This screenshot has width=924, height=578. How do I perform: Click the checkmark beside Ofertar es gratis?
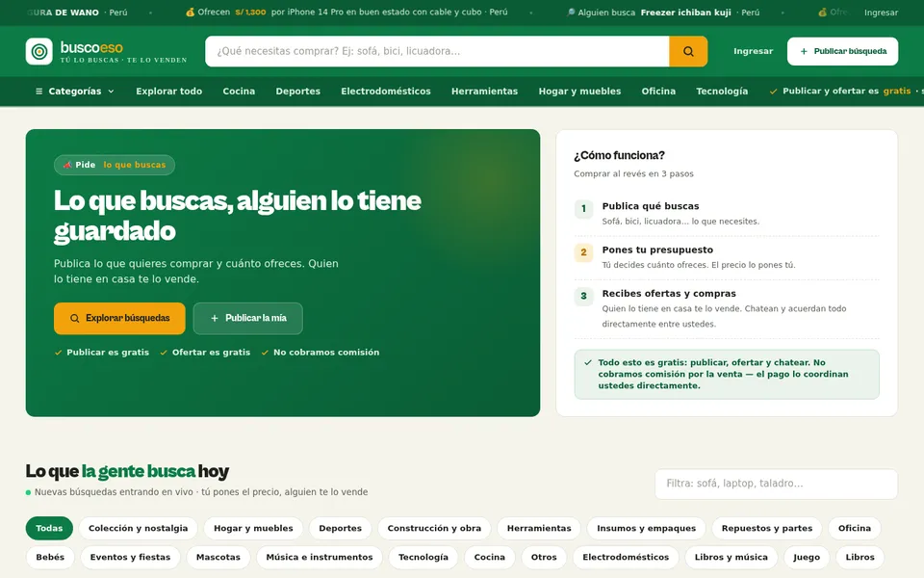click(x=164, y=353)
